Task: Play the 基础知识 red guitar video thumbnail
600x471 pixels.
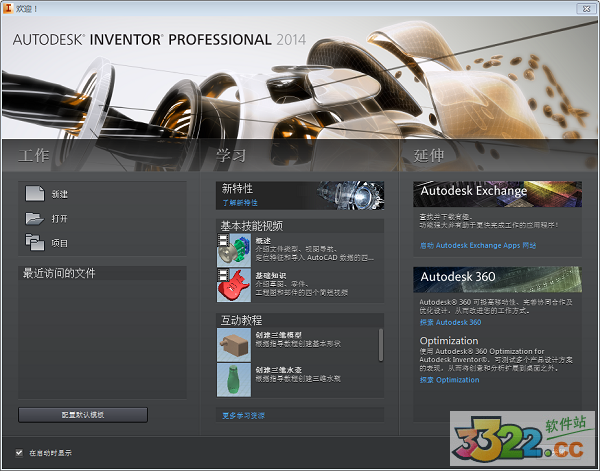Action: click(234, 285)
